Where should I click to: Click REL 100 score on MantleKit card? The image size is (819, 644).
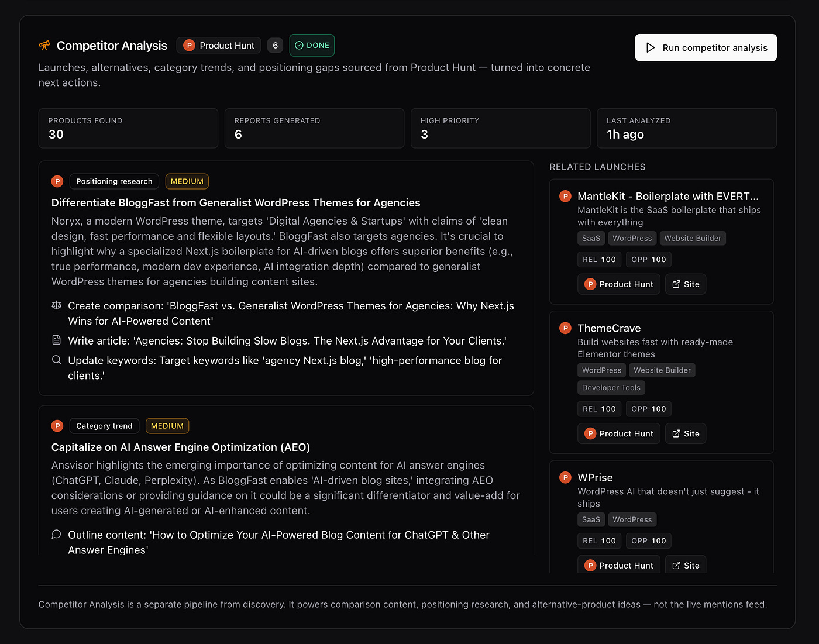click(599, 259)
